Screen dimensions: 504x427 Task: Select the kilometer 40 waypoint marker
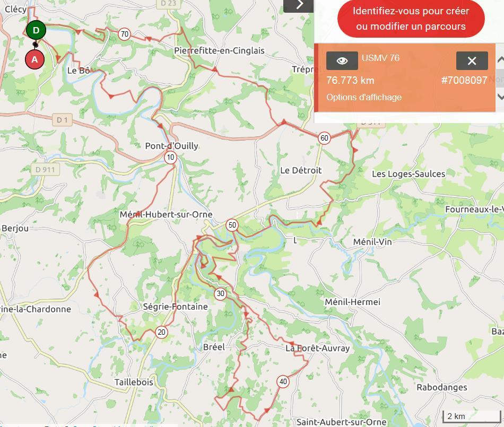pos(283,382)
